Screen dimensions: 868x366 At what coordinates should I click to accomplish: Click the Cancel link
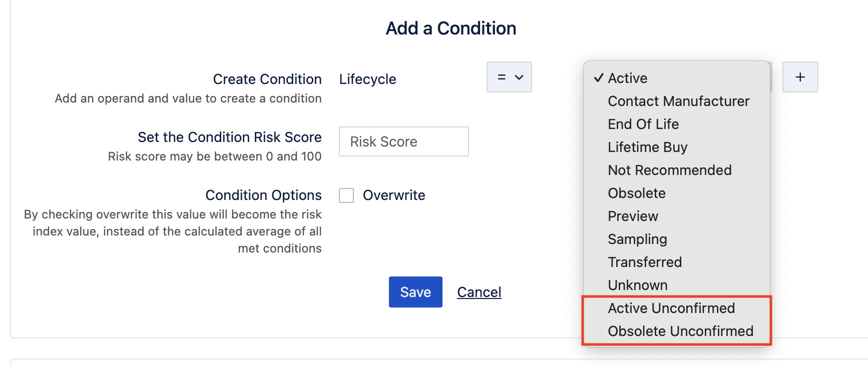pyautogui.click(x=479, y=292)
